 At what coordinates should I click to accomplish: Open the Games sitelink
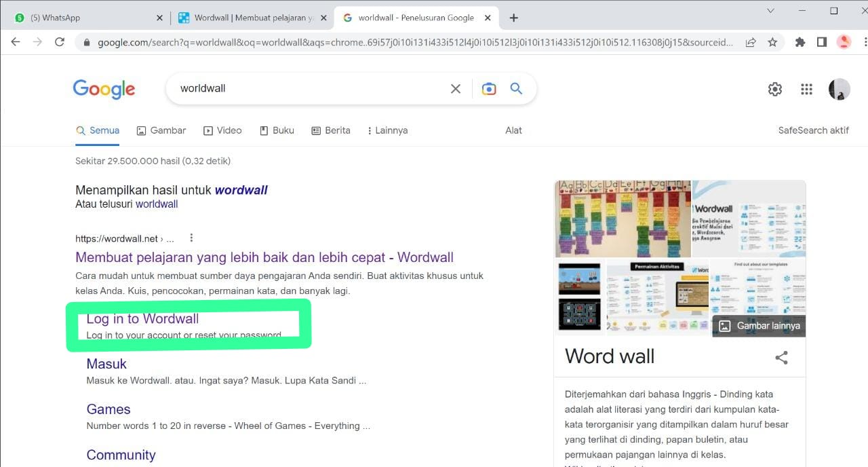[108, 409]
